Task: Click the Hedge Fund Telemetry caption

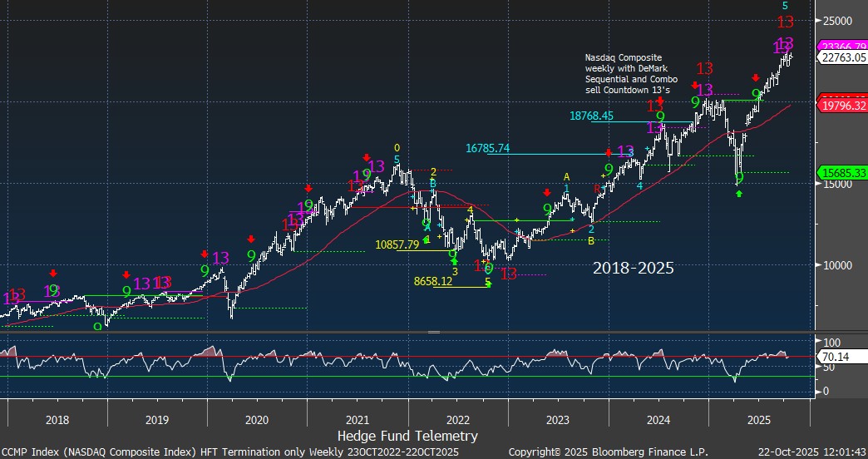Action: point(407,436)
